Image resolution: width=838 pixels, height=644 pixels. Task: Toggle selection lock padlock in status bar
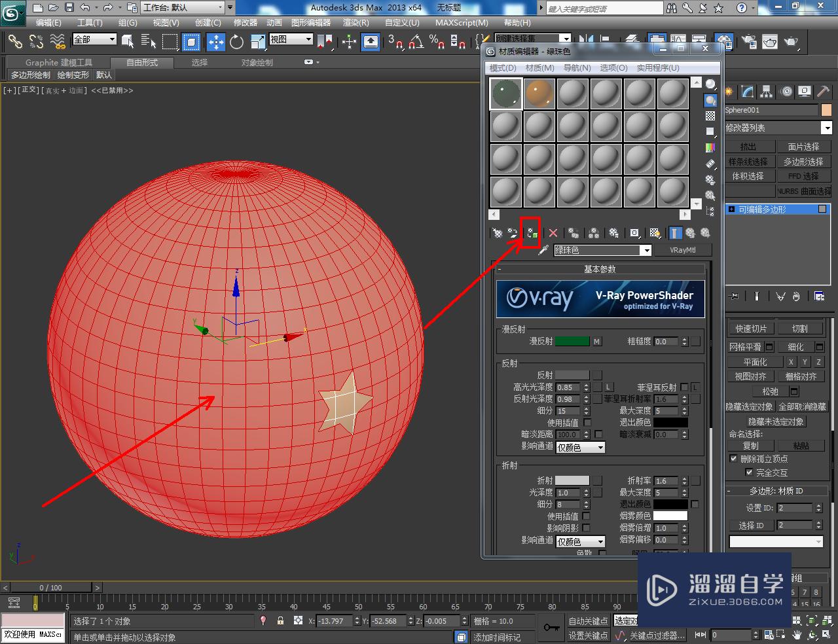tap(280, 621)
